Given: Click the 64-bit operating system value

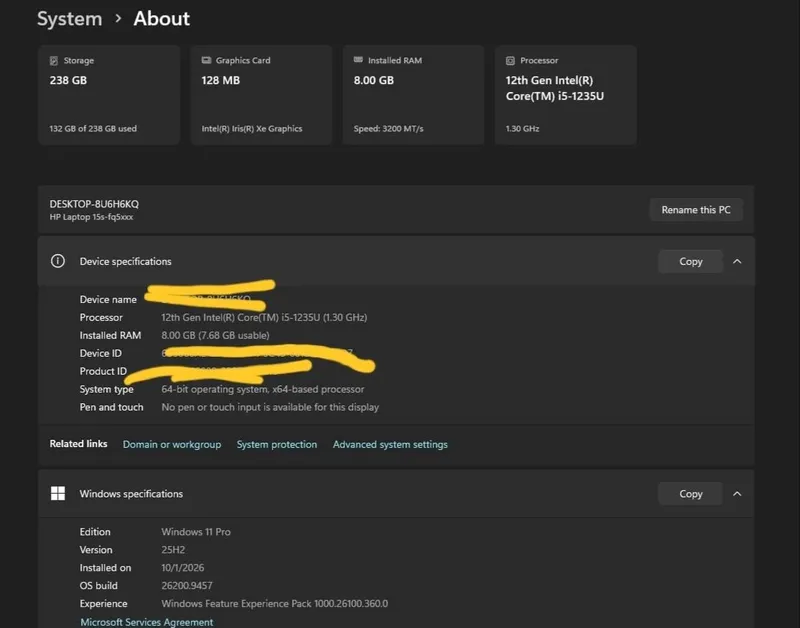Looking at the screenshot, I should 263,389.
